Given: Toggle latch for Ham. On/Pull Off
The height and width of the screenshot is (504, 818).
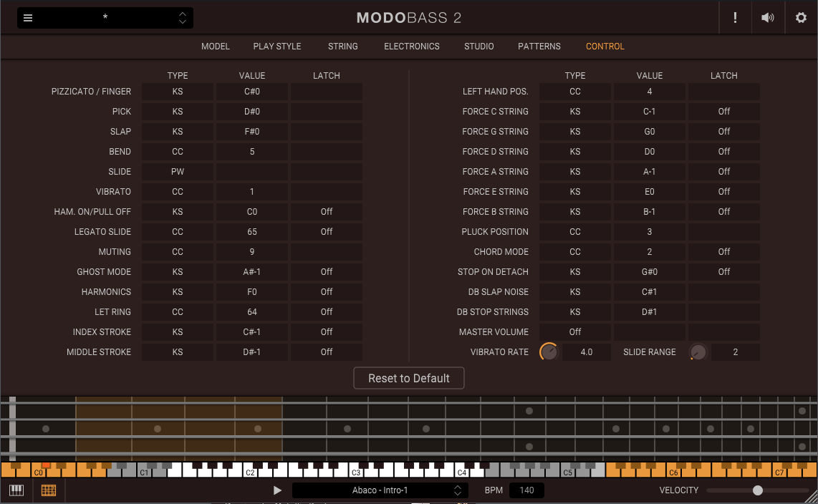Looking at the screenshot, I should click(x=326, y=212).
